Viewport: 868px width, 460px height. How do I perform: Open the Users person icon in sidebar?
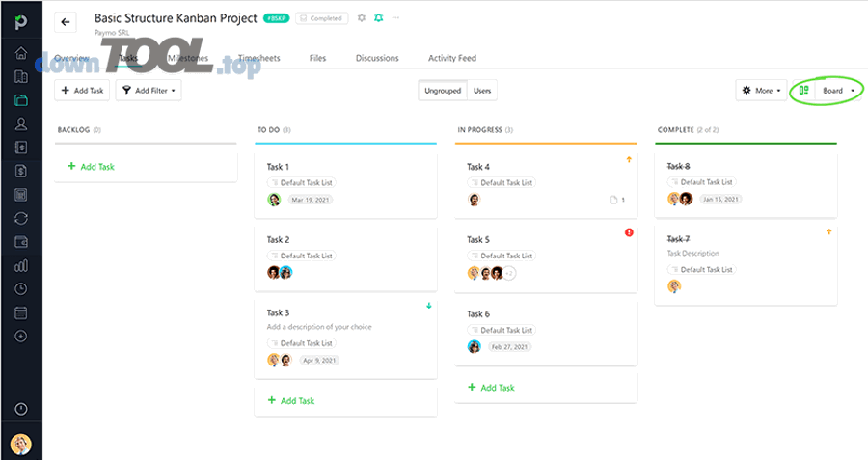[21, 124]
